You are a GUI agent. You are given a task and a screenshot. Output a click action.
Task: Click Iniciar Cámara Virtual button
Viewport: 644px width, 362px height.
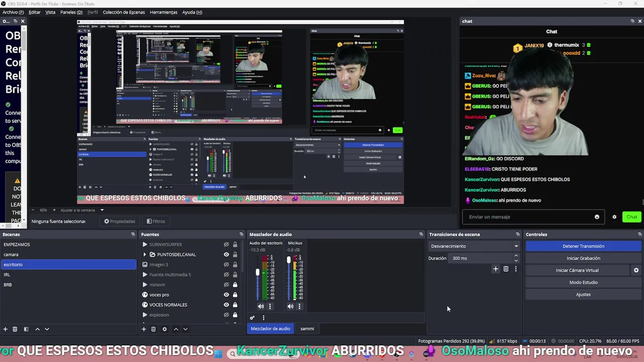pyautogui.click(x=577, y=270)
